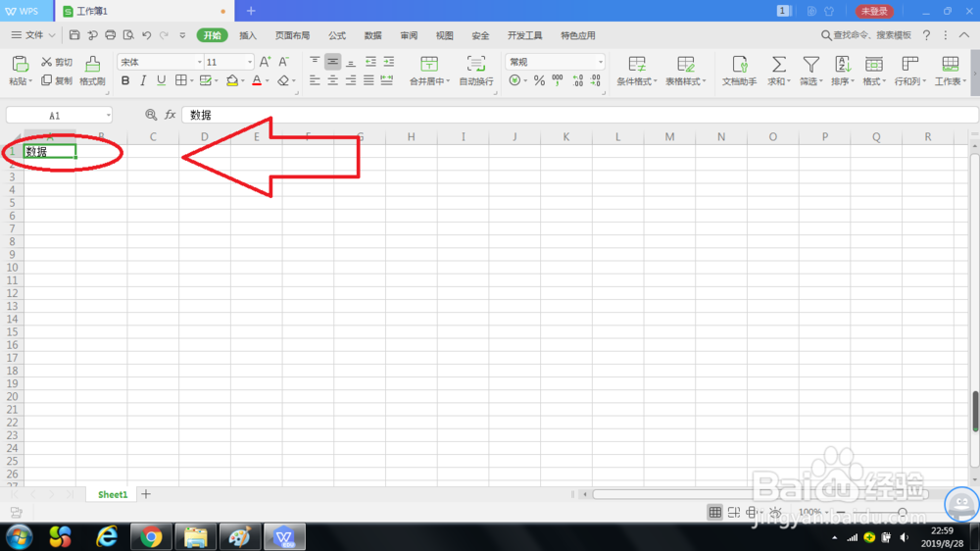Click the Paste (粘贴) clipboard icon
This screenshot has height=551, width=980.
[20, 64]
